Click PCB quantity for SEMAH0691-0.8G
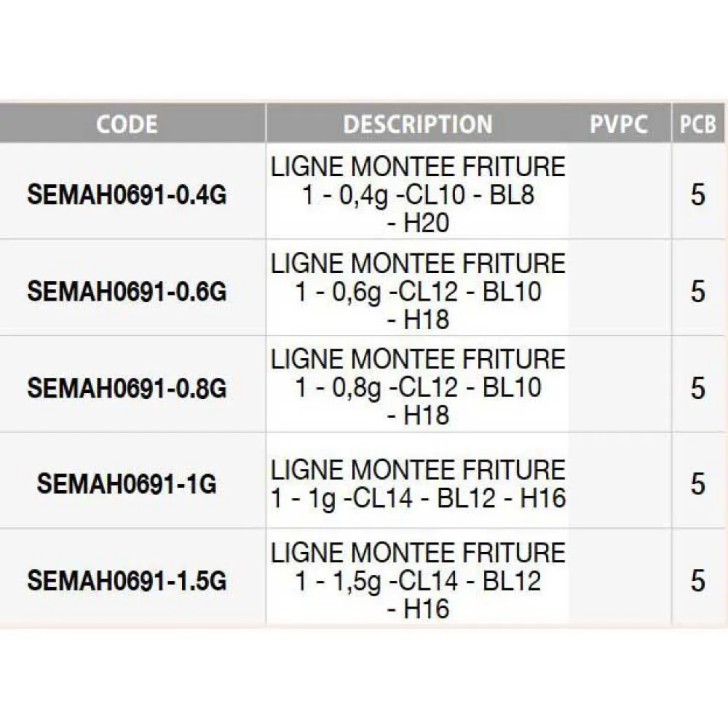The image size is (728, 728). 698,388
